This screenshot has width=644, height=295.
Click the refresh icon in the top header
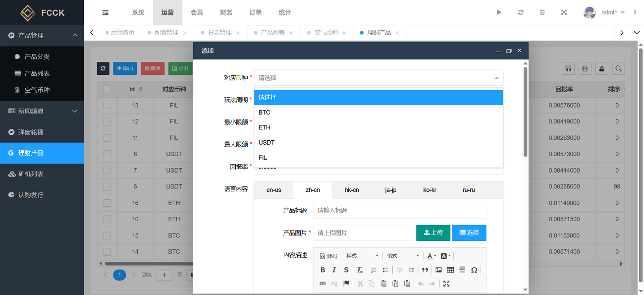tap(521, 12)
